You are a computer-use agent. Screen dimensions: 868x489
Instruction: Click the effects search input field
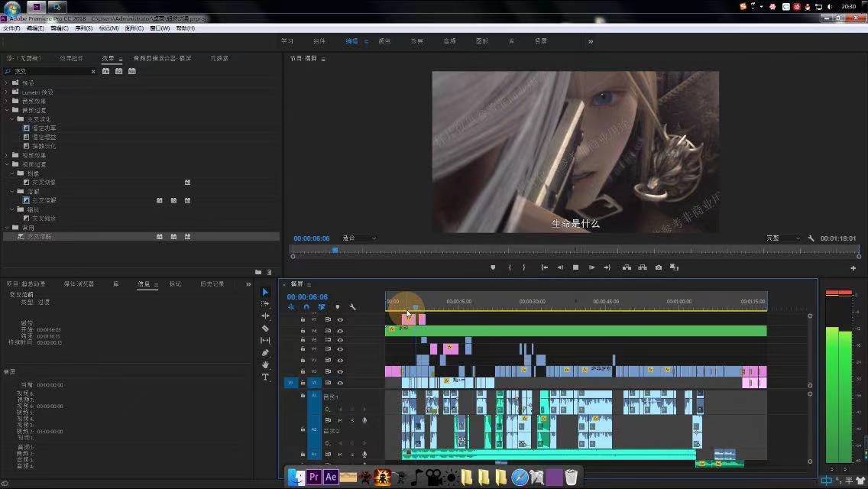[50, 71]
